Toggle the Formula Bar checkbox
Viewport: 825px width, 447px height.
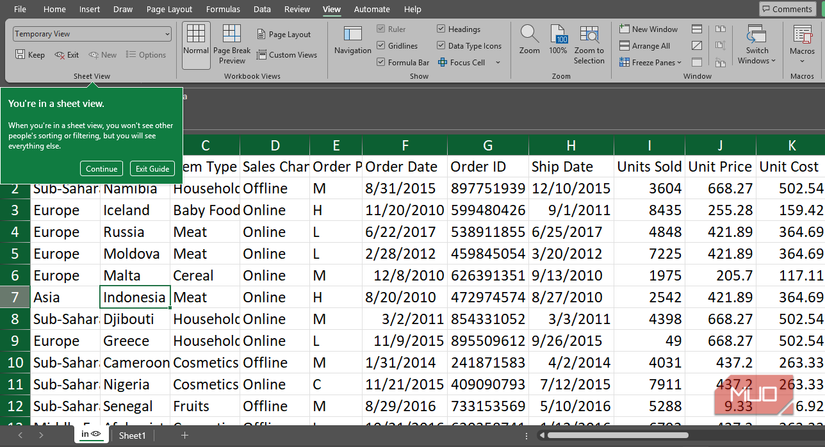(381, 62)
